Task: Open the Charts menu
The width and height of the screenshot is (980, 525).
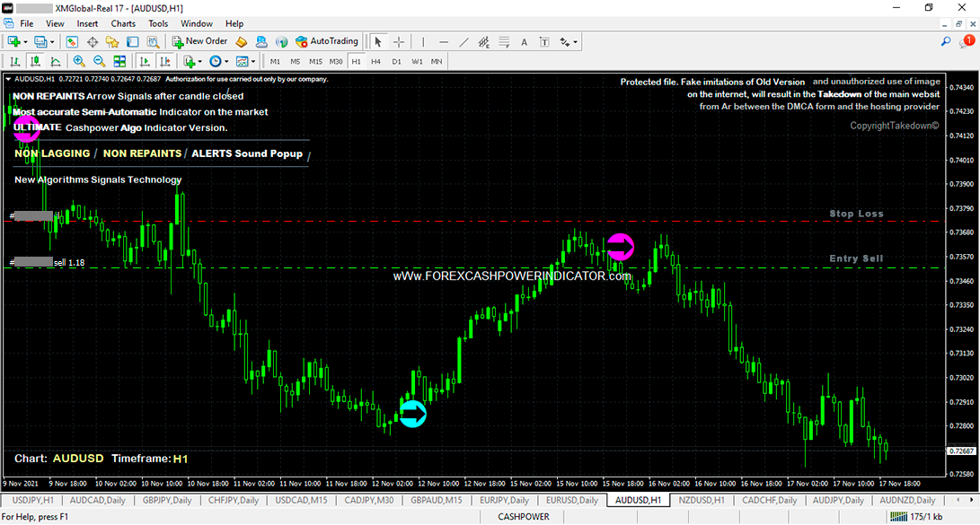Action: [x=123, y=23]
